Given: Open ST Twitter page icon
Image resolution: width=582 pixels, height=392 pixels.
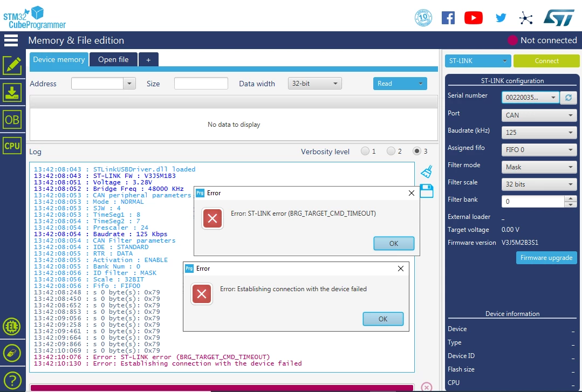Looking at the screenshot, I should coord(501,18).
